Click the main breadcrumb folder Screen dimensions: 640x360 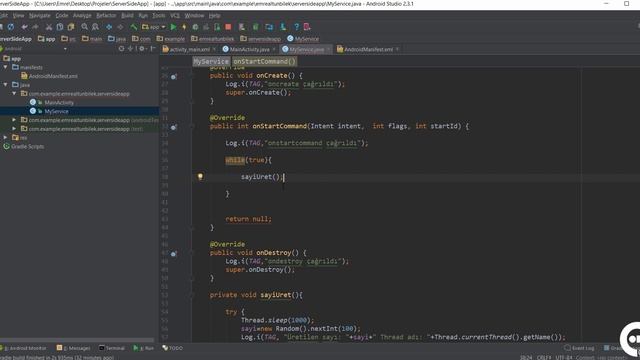click(x=92, y=39)
